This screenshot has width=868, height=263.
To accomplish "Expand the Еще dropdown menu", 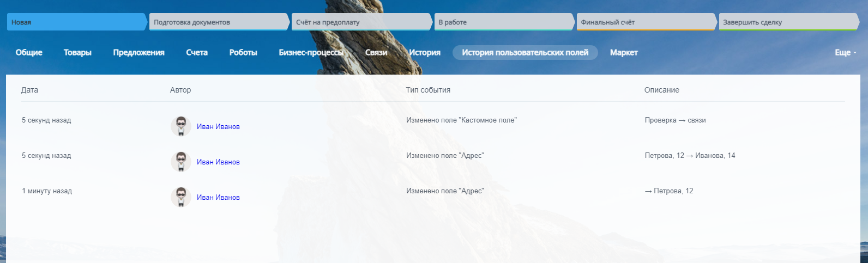I will [x=845, y=53].
